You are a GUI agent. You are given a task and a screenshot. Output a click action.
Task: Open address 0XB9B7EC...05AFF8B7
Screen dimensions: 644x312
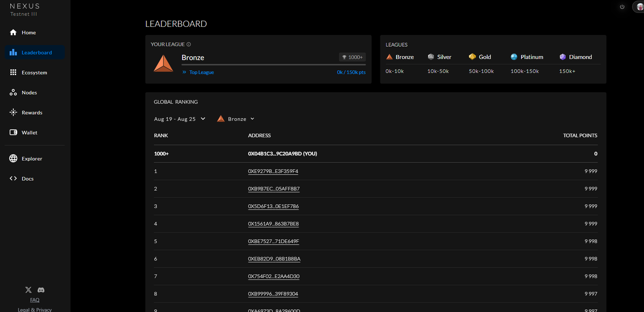click(274, 189)
